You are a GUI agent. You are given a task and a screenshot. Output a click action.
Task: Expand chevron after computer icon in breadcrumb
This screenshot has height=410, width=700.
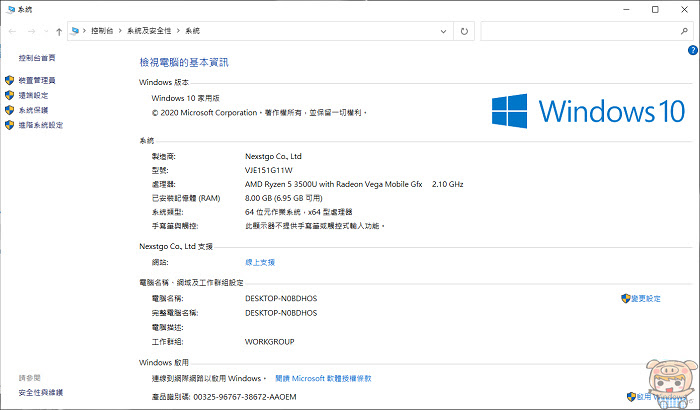[84, 31]
